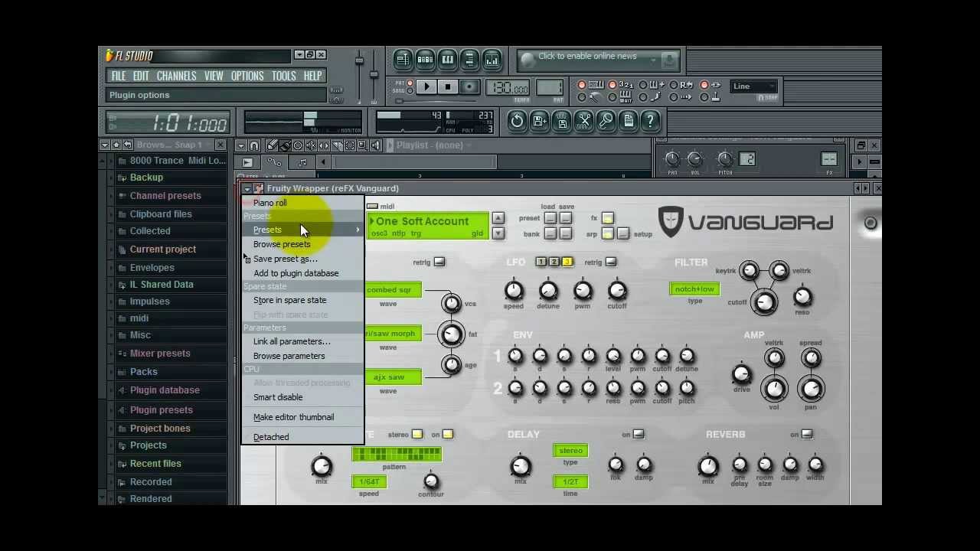The width and height of the screenshot is (980, 551).
Task: Open the ajx saw wave selector
Action: coord(394,377)
